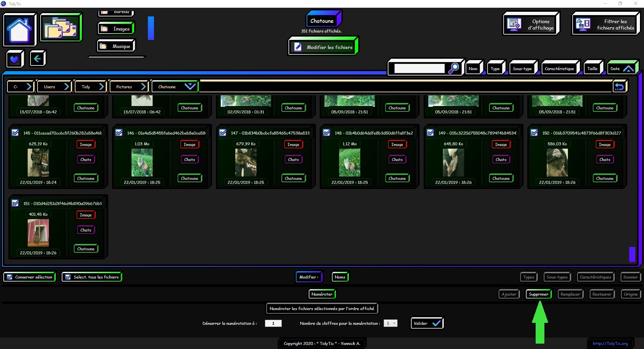Expand the Chatoune breadcrumb dropdown

pyautogui.click(x=190, y=87)
